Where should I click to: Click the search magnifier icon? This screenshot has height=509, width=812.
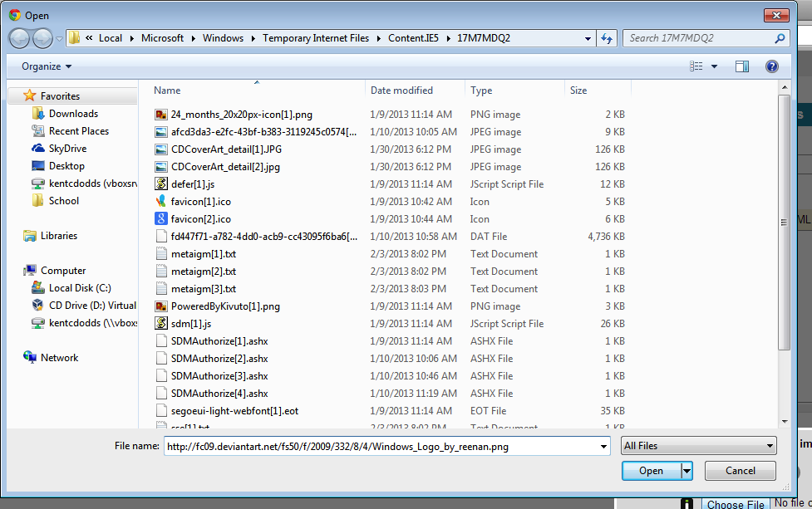coord(780,38)
